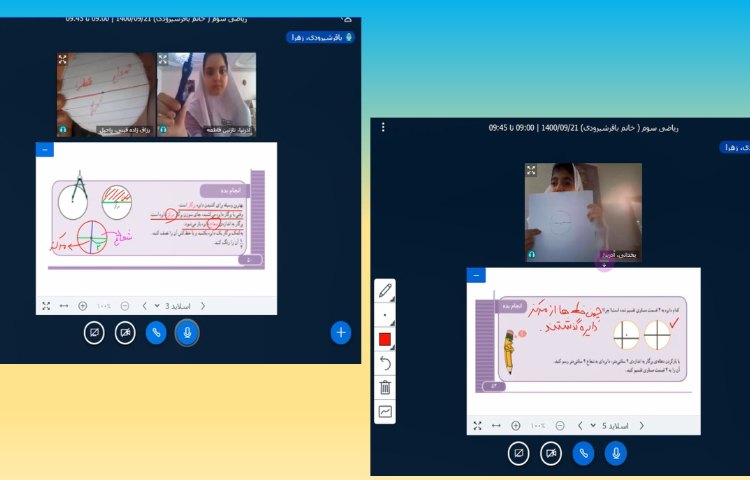This screenshot has height=480, width=750.
Task: Reset the 100% zoom level in right window
Action: point(538,425)
